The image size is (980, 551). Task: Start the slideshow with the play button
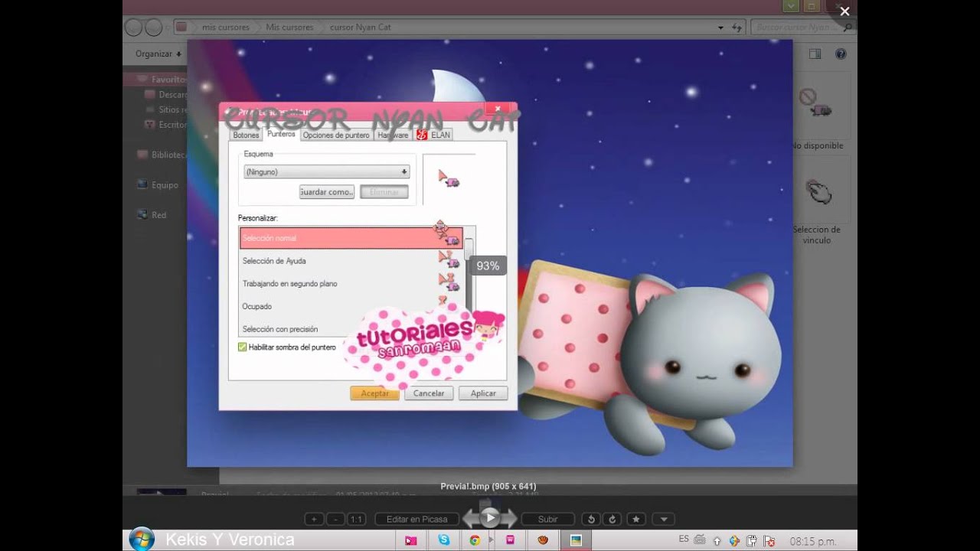click(x=490, y=518)
